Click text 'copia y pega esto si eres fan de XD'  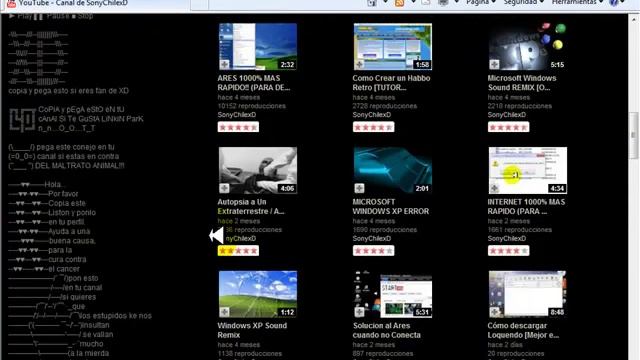(69, 91)
